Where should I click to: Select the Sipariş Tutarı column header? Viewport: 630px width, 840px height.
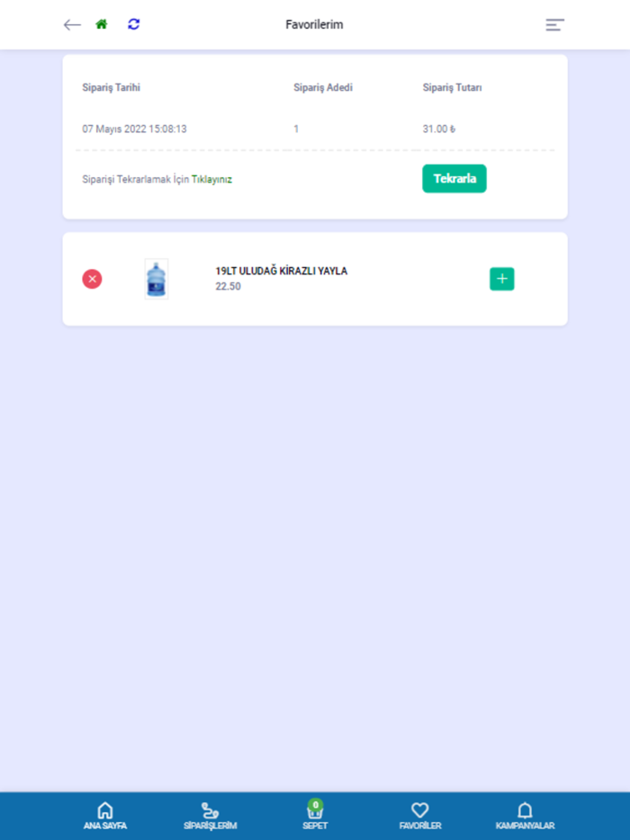click(x=452, y=87)
